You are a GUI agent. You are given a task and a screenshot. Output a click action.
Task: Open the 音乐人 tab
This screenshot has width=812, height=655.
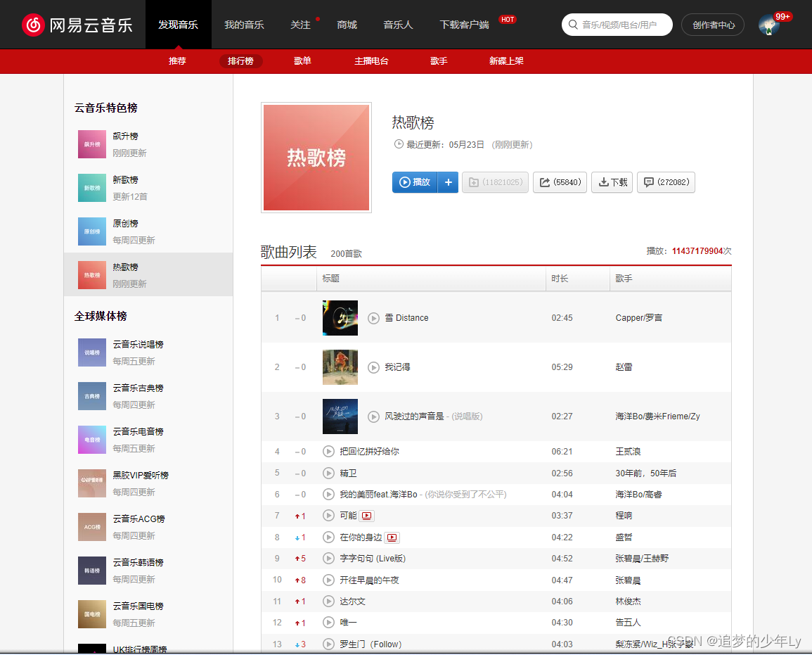click(x=398, y=25)
